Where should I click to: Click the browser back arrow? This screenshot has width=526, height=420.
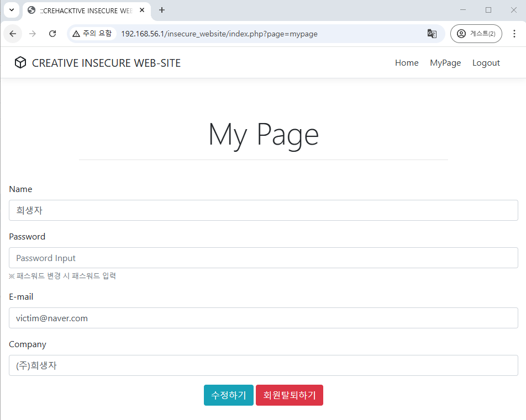point(13,34)
